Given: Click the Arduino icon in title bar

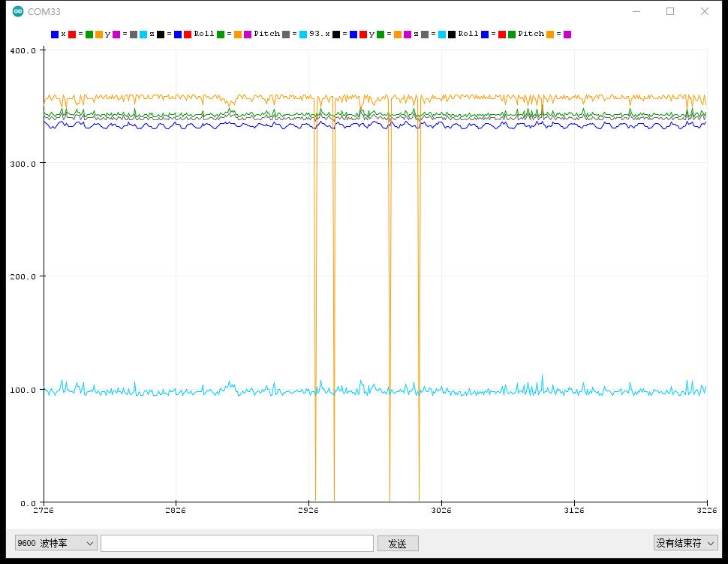Looking at the screenshot, I should click(x=18, y=11).
